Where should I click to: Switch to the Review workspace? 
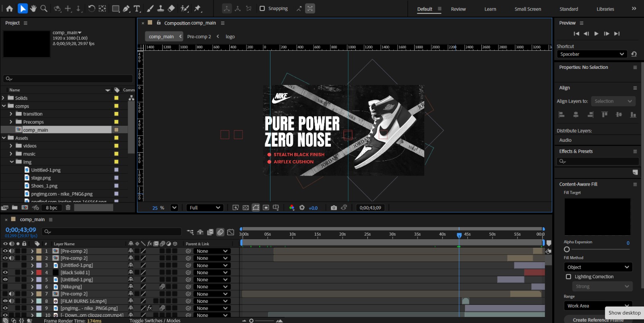pos(458,9)
